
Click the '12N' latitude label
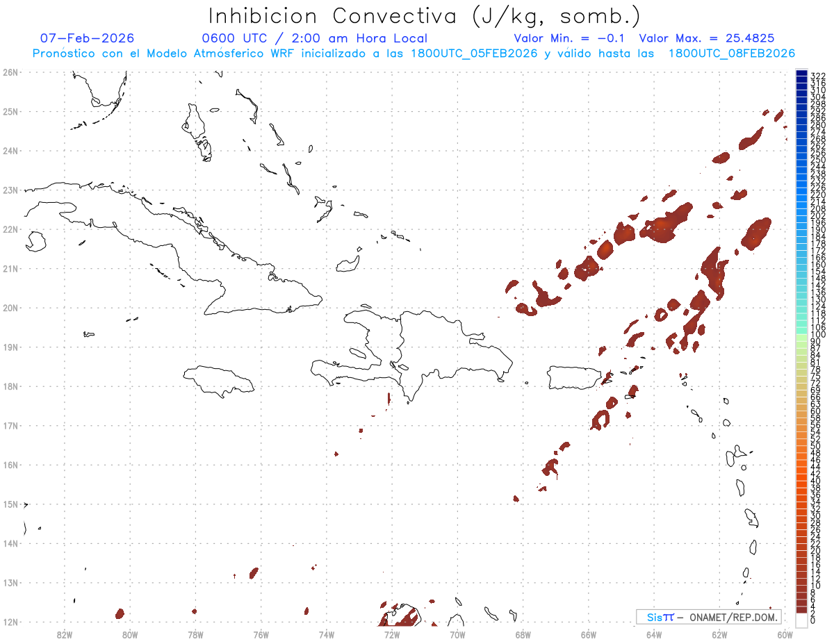10,622
